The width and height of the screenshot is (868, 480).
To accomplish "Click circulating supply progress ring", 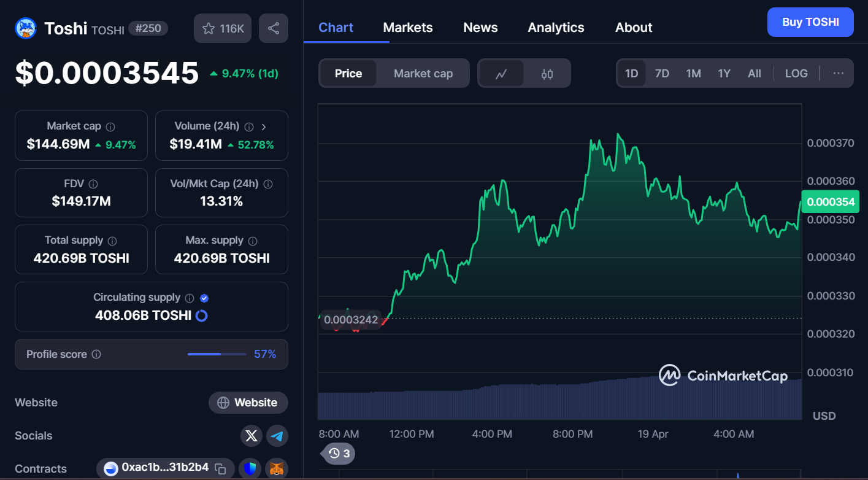I will (201, 315).
